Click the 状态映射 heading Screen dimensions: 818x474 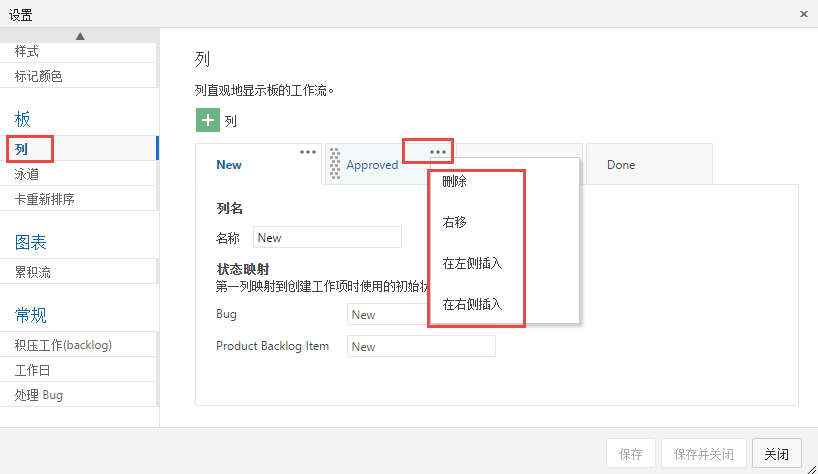pyautogui.click(x=243, y=269)
